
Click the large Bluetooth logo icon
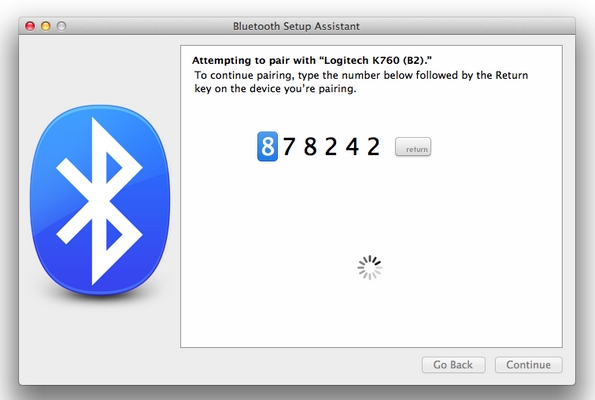pos(100,200)
